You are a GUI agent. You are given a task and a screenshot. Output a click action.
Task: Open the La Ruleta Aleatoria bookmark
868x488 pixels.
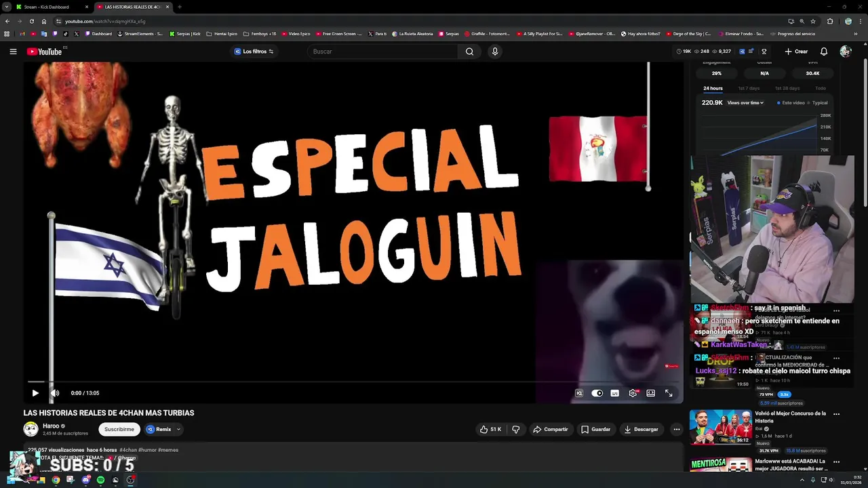pyautogui.click(x=412, y=33)
